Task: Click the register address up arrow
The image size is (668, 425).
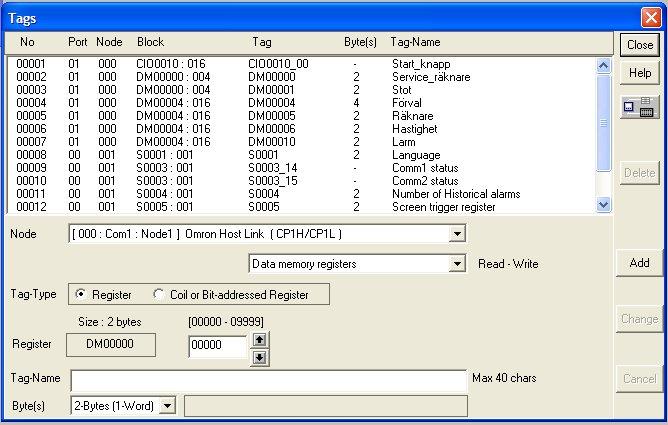Action: point(259,340)
